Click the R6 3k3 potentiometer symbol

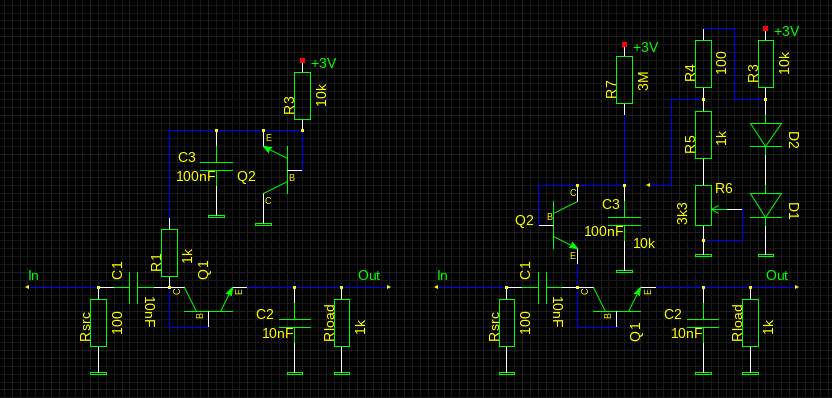(704, 205)
